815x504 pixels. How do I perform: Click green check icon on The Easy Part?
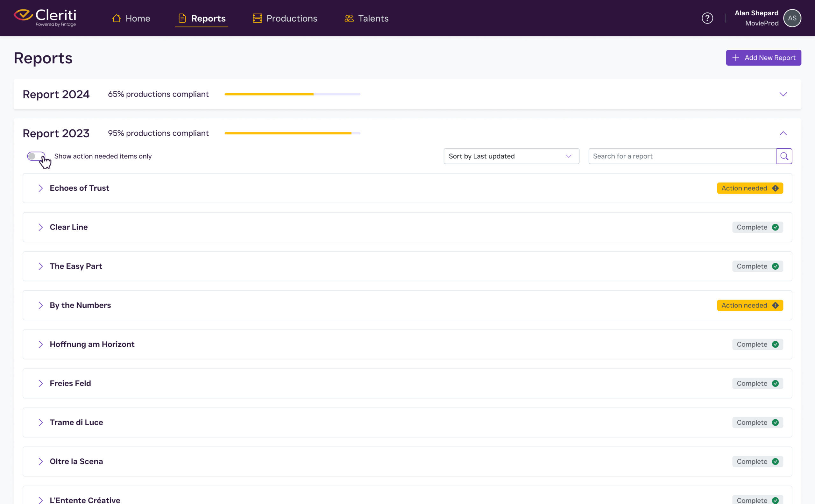pyautogui.click(x=775, y=266)
